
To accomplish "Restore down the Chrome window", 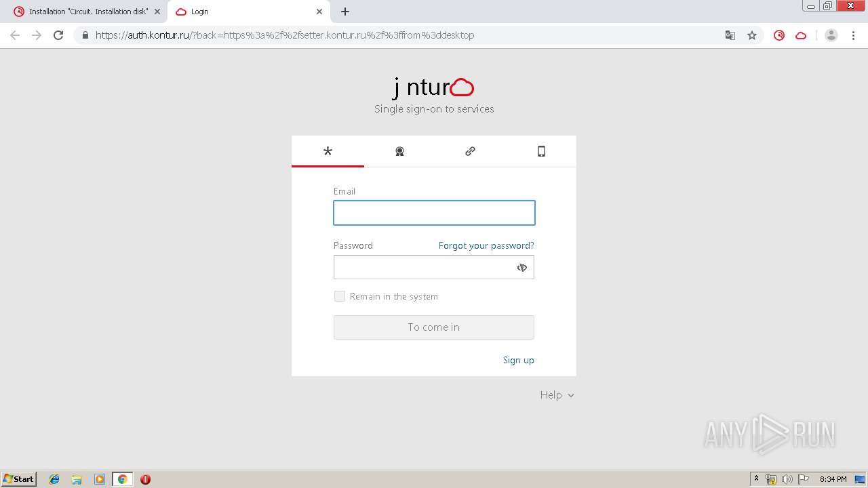I will tap(828, 6).
